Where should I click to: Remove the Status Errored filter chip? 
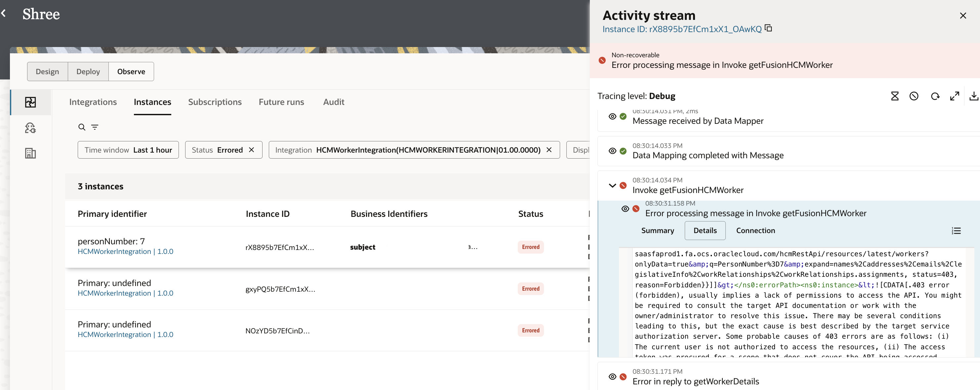[252, 150]
